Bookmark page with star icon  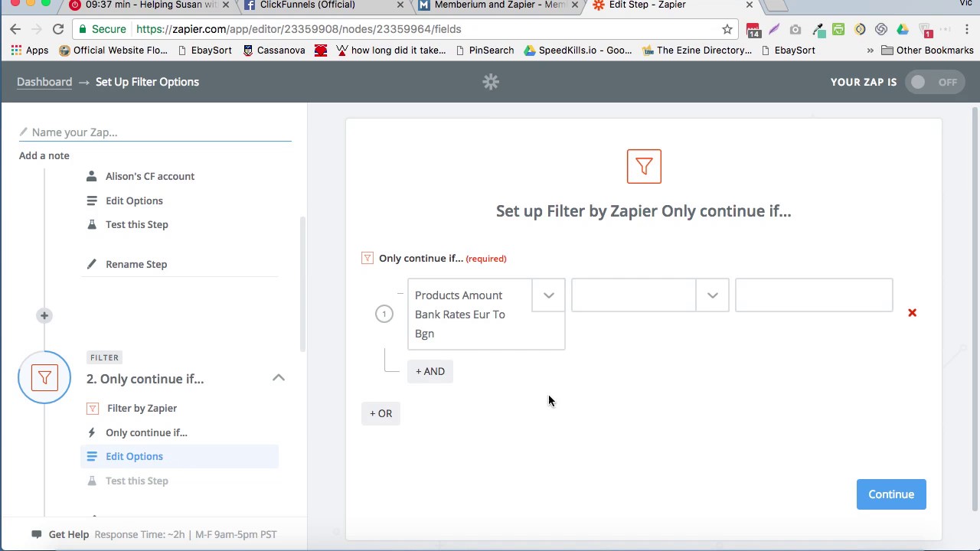727,29
